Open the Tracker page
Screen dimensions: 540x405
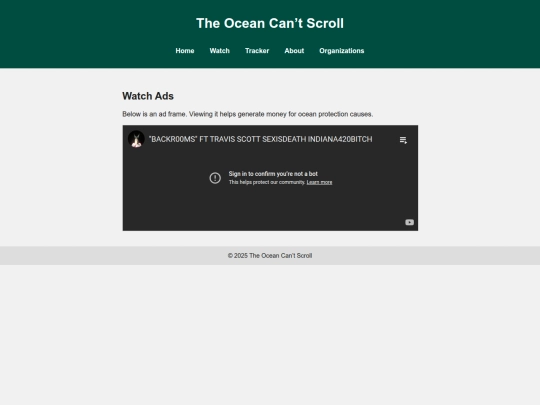coord(257,51)
